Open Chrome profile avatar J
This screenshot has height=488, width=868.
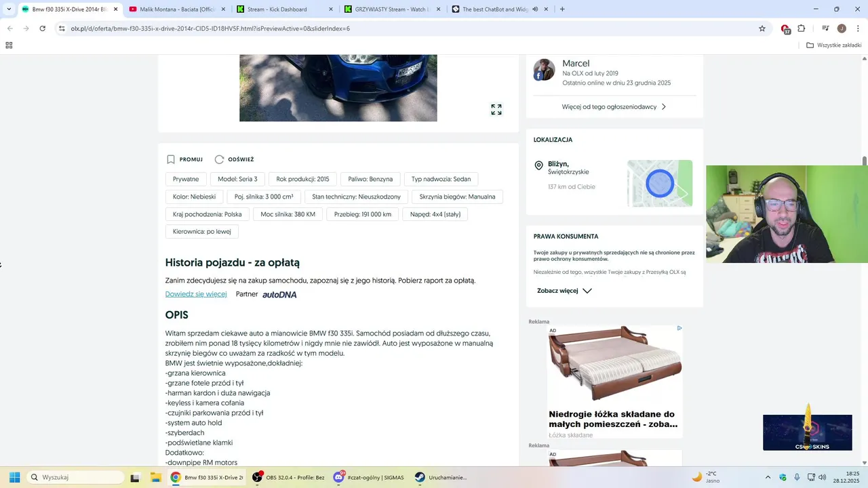pyautogui.click(x=842, y=28)
